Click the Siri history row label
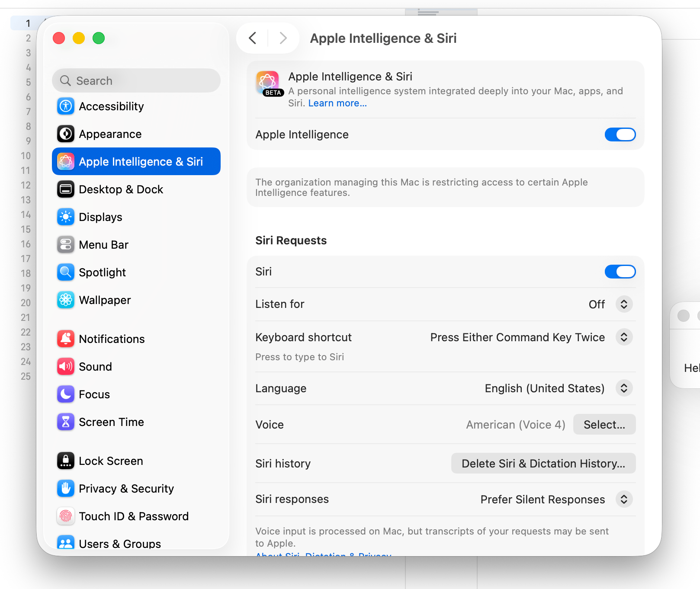700x589 pixels. (283, 464)
